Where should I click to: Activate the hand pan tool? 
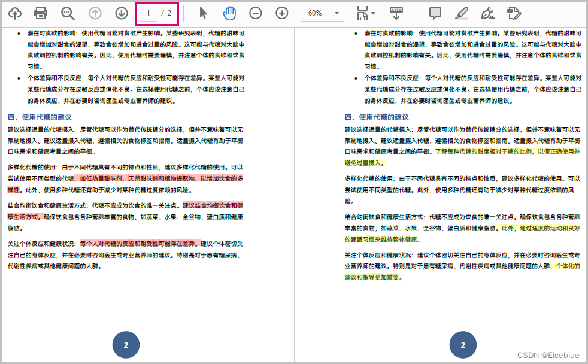click(x=229, y=13)
